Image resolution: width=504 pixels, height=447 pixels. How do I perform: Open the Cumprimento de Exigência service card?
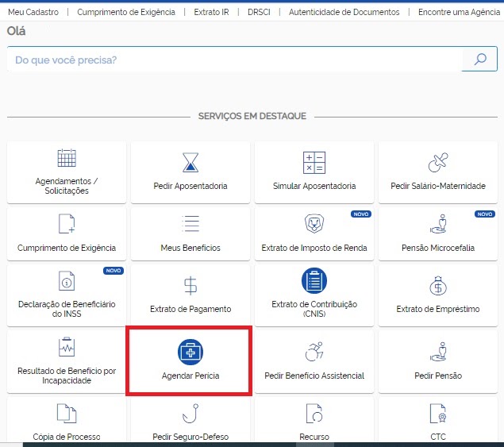pos(67,234)
